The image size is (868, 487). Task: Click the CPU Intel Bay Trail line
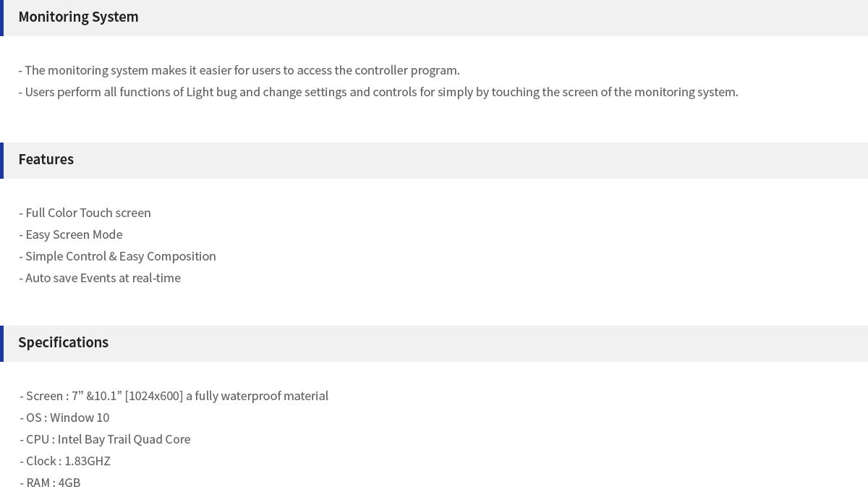pos(105,439)
